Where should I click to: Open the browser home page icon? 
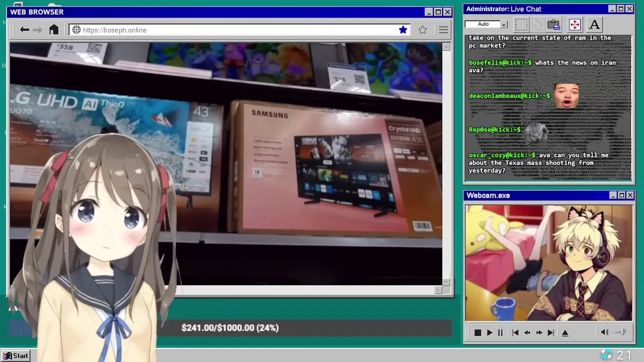tap(54, 30)
